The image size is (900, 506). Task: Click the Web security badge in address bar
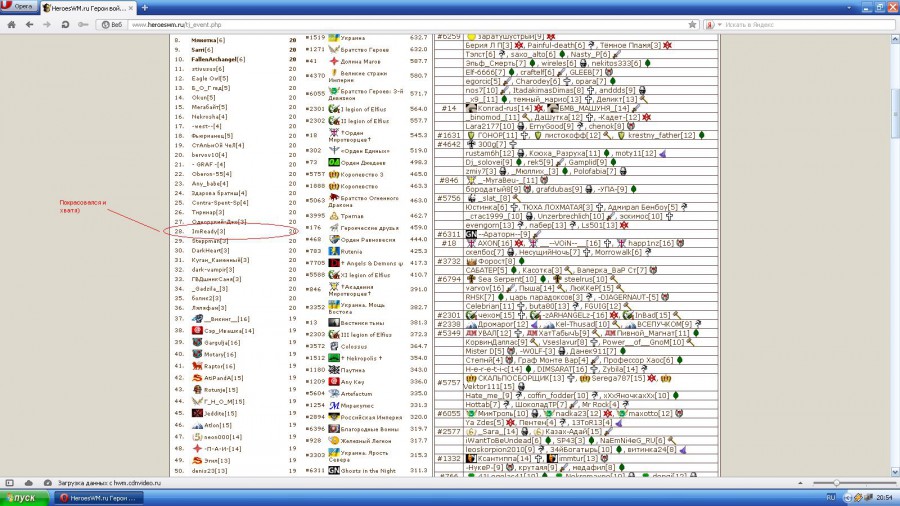coord(112,25)
